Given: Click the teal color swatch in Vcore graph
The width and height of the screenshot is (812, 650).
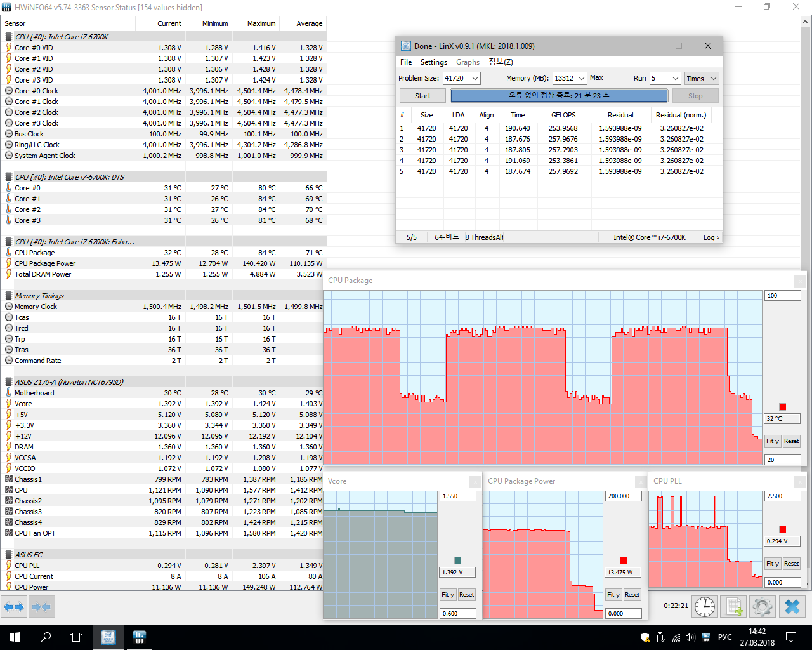Looking at the screenshot, I should pyautogui.click(x=458, y=560).
